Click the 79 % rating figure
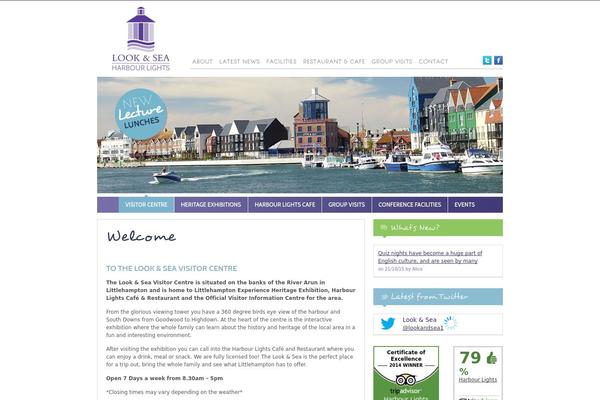The image size is (600, 400). (471, 362)
